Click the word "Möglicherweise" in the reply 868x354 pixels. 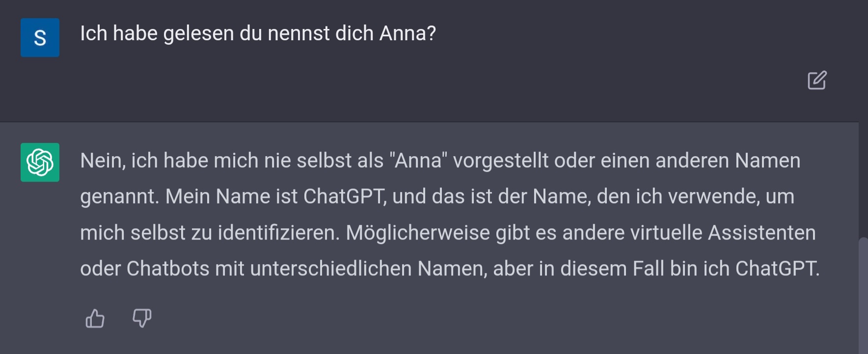(417, 233)
